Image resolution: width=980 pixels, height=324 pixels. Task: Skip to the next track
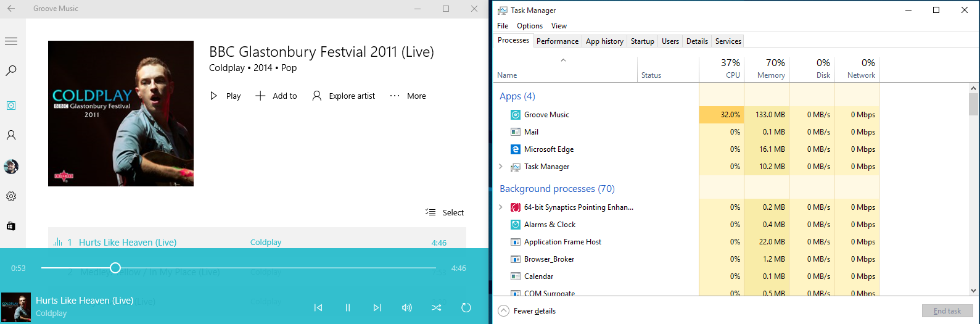pyautogui.click(x=377, y=307)
